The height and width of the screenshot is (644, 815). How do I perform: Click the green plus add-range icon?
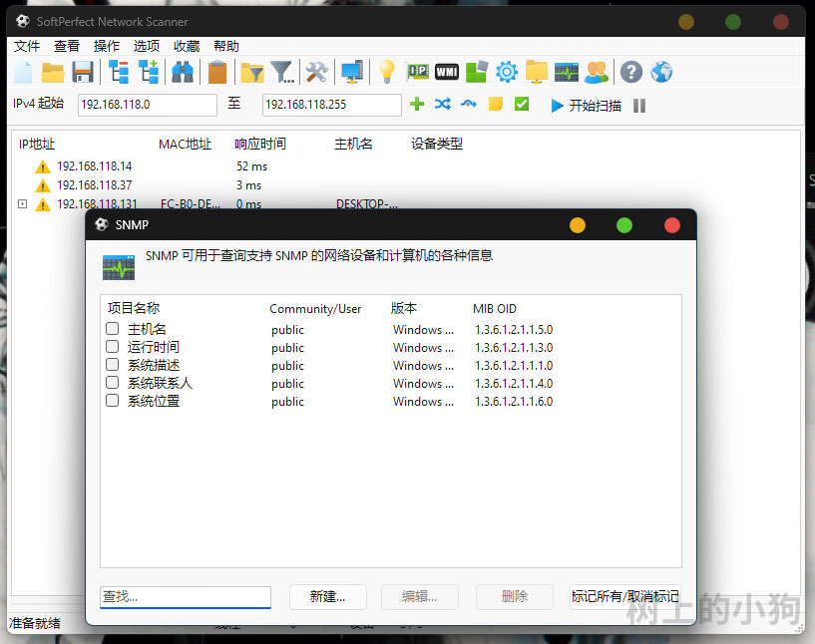(417, 105)
